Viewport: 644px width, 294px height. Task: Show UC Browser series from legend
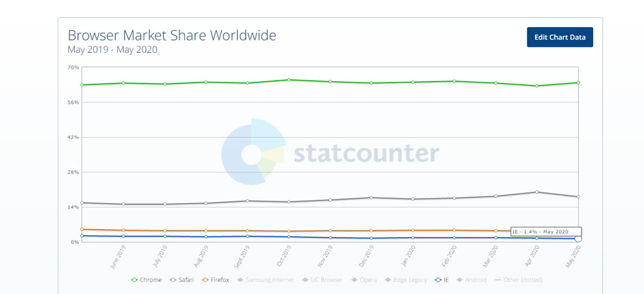point(325,280)
